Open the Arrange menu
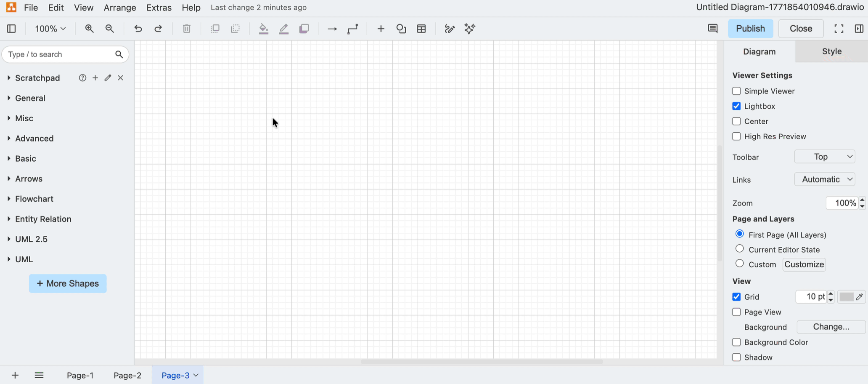This screenshot has width=868, height=384. click(120, 8)
